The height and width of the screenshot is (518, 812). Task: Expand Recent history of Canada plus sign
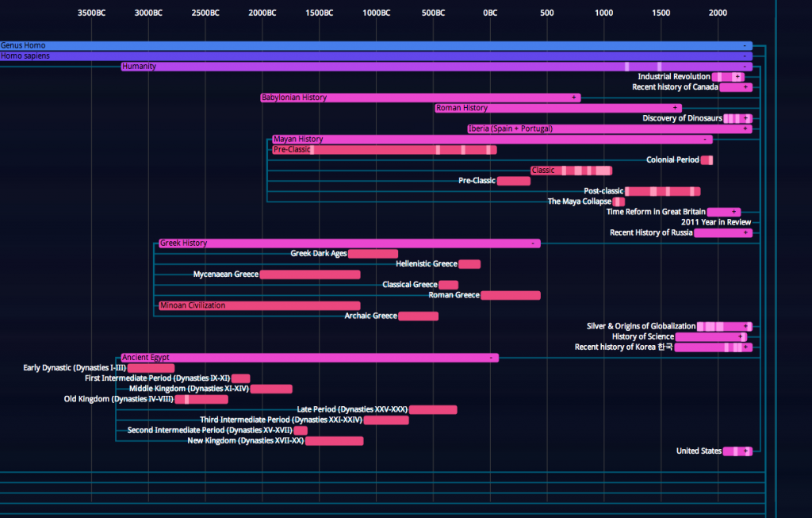(x=745, y=87)
